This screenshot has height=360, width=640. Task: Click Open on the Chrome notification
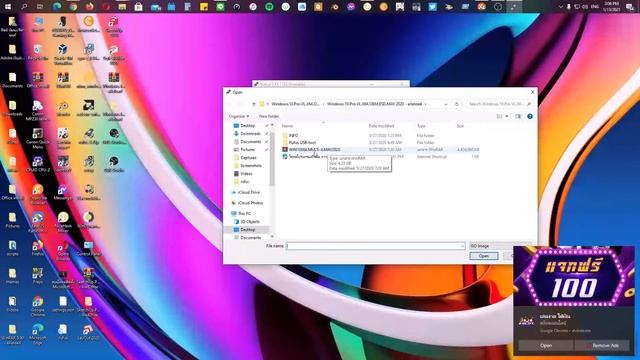pos(546,345)
